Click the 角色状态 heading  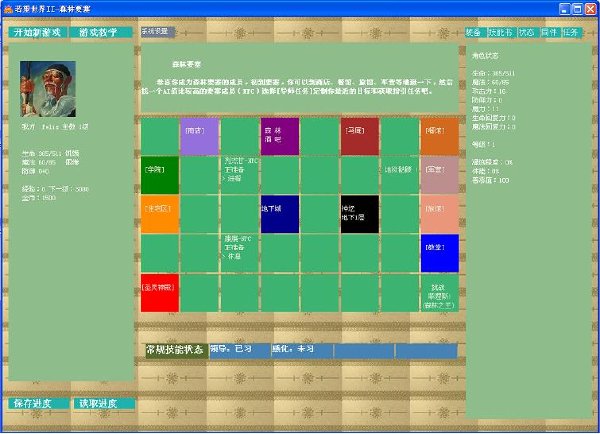(x=485, y=55)
